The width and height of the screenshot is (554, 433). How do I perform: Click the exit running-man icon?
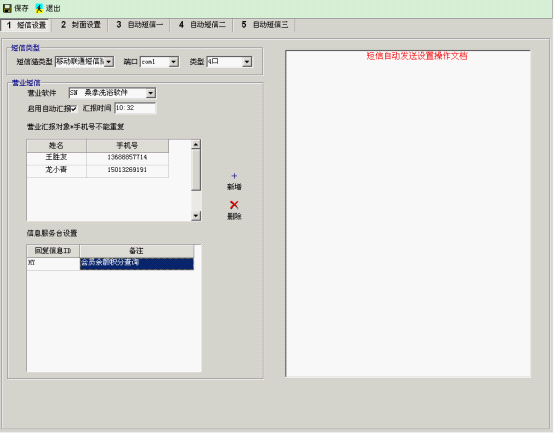tap(39, 8)
